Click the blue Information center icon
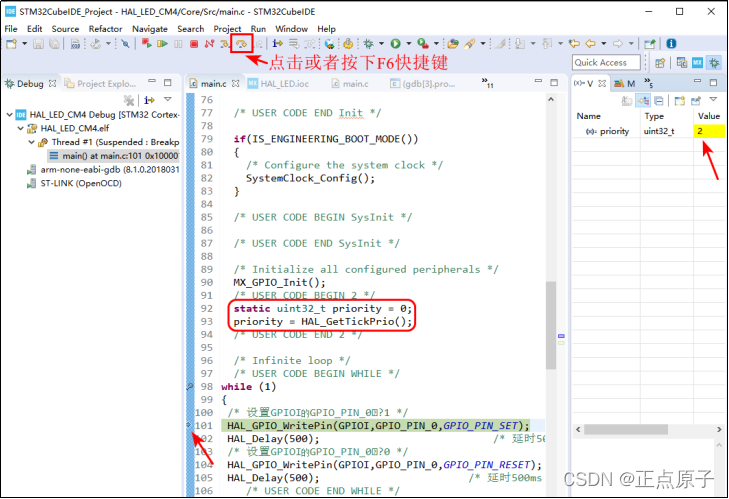 coord(671,44)
